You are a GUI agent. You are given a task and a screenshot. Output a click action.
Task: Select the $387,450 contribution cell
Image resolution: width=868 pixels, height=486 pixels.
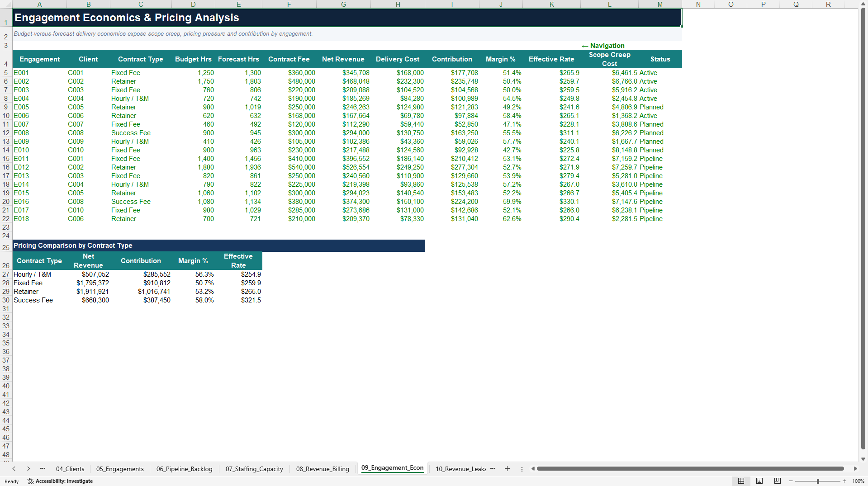tap(141, 300)
